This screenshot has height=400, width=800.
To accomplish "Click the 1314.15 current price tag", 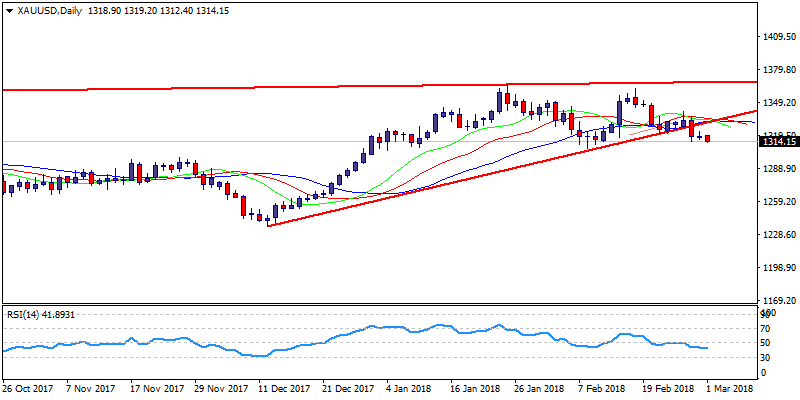I will (x=777, y=142).
